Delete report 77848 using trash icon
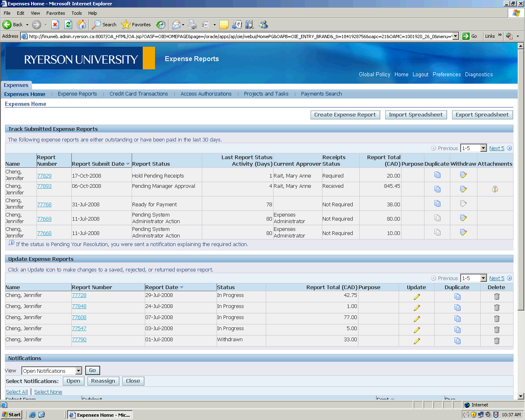 pos(497,308)
